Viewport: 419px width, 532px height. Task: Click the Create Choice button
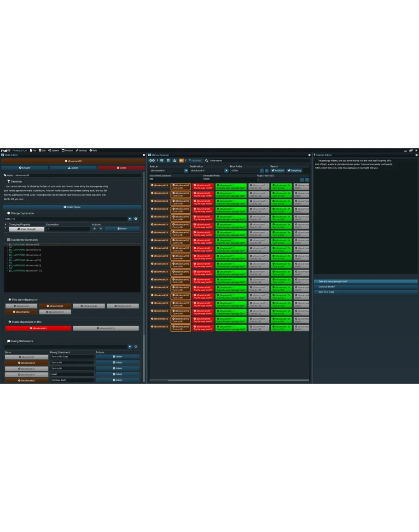tap(72, 207)
